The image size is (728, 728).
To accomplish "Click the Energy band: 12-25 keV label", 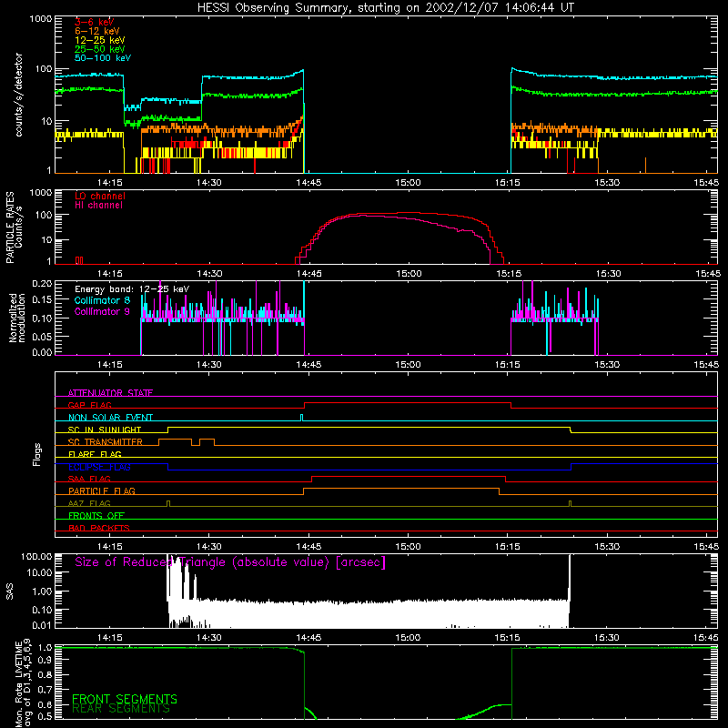I will [132, 289].
